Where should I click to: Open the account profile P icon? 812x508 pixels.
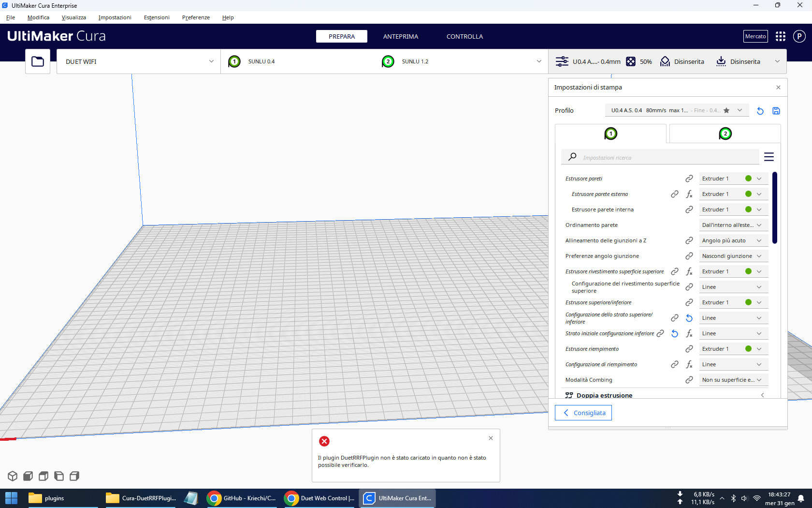(799, 36)
